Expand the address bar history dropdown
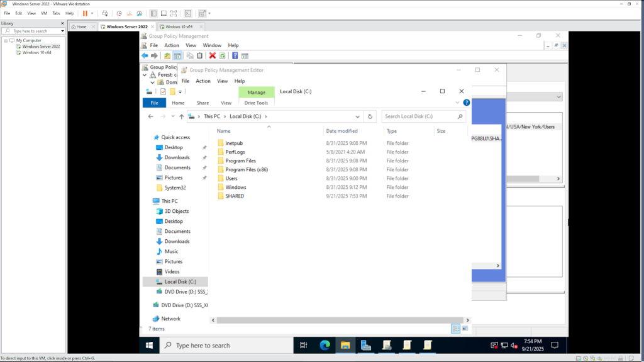644x362 pixels. coord(357,116)
